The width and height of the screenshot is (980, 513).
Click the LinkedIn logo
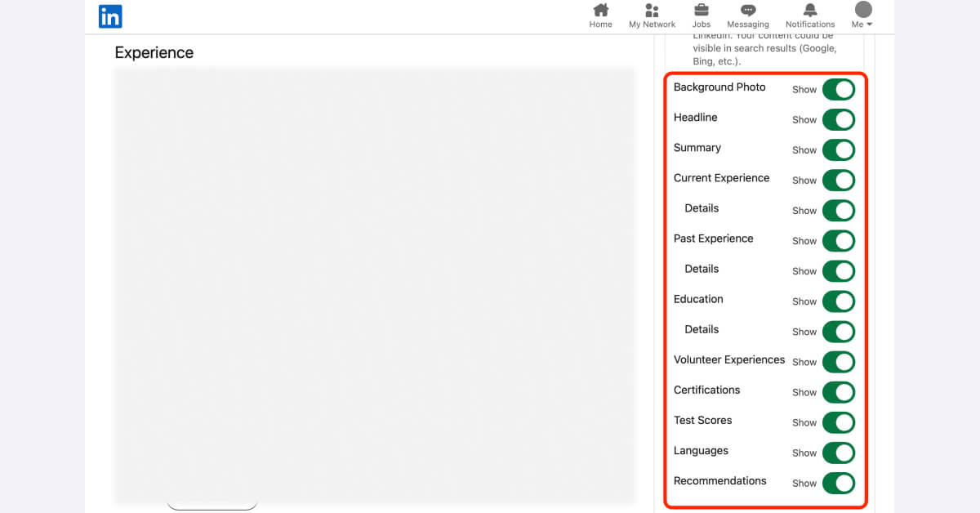[110, 16]
